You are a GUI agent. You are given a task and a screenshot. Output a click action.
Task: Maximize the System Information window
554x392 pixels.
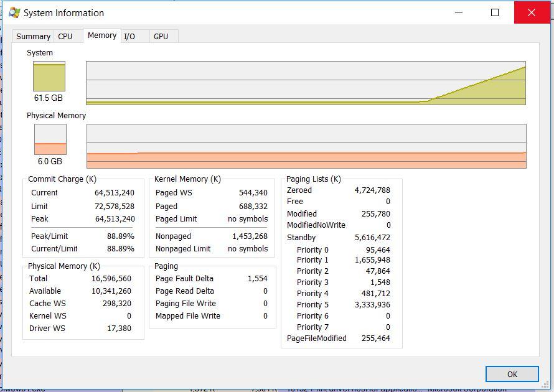point(495,12)
